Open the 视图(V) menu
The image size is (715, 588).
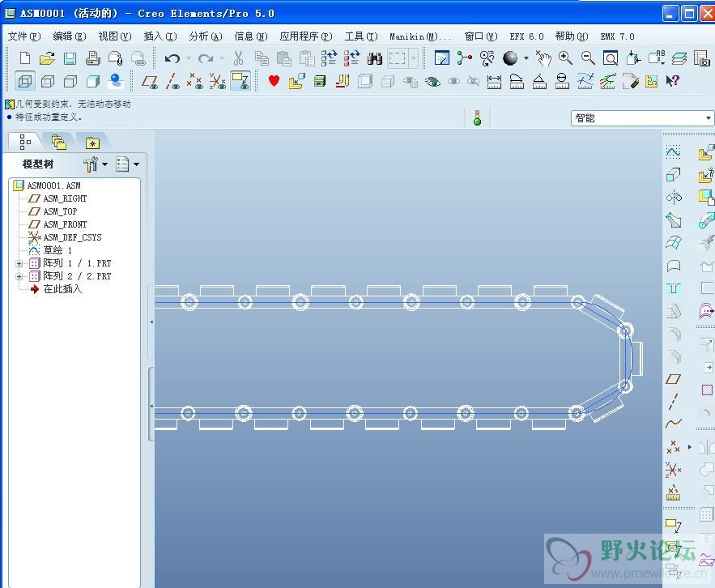pyautogui.click(x=115, y=36)
